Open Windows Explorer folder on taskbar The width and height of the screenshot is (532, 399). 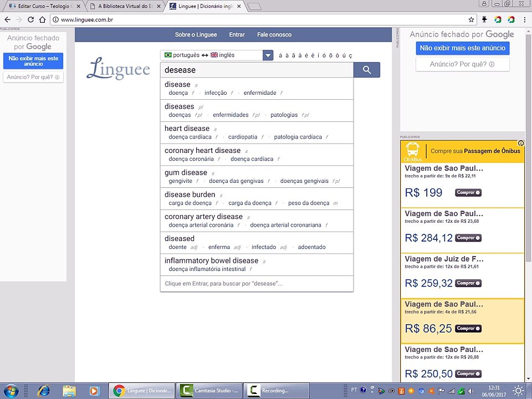point(69,391)
